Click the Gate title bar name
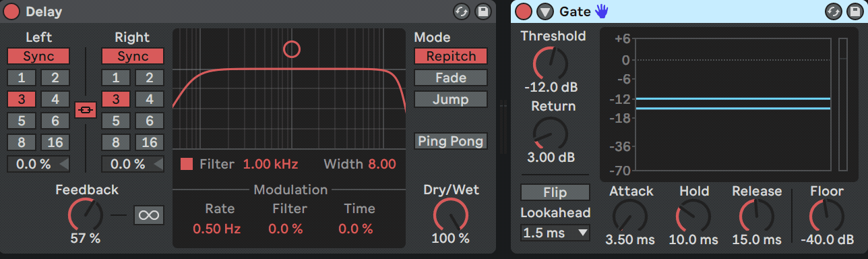868x259 pixels. click(575, 11)
